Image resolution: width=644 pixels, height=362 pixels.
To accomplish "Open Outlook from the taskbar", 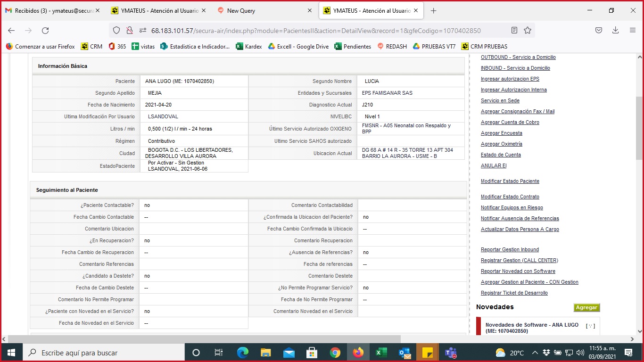I will [405, 353].
